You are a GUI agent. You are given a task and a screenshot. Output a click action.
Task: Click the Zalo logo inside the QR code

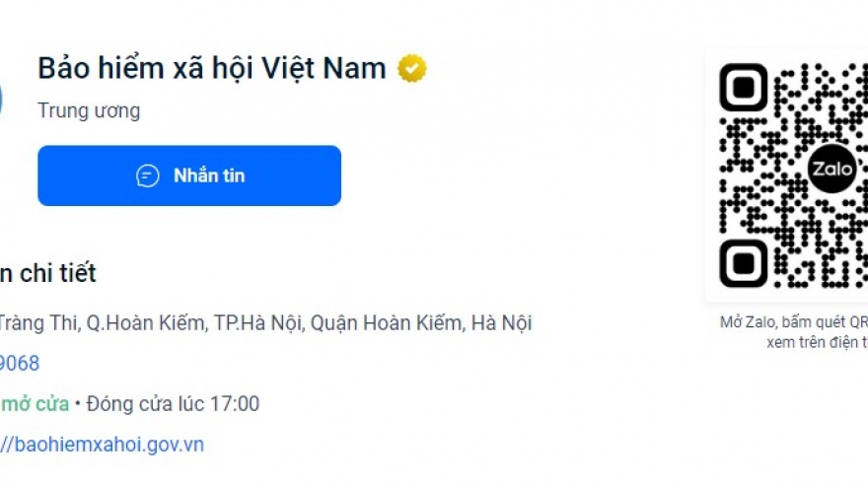[x=831, y=171]
